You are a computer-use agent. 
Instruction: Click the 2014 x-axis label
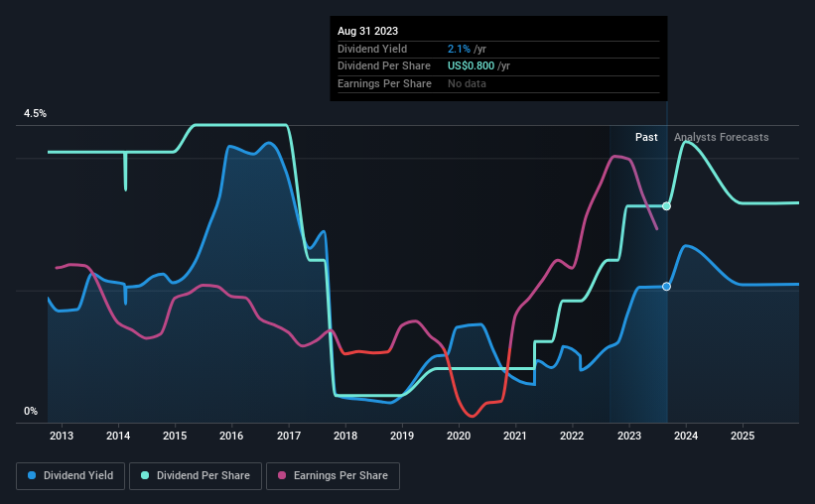(x=118, y=436)
